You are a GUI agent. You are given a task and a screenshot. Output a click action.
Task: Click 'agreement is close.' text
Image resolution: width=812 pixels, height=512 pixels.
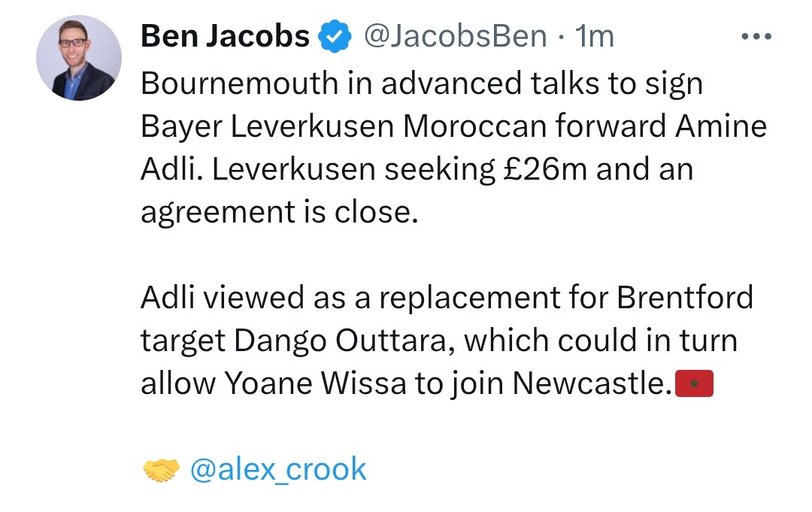point(280,212)
